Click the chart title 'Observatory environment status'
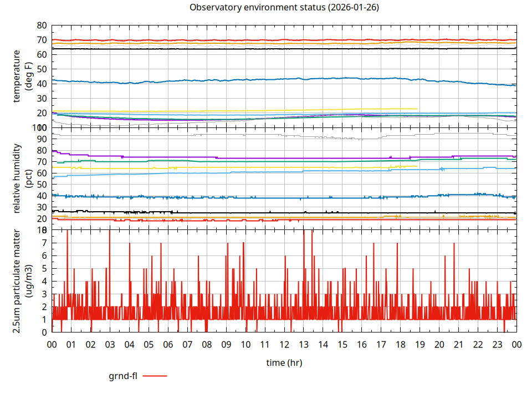The width and height of the screenshot is (532, 399). pos(284,8)
